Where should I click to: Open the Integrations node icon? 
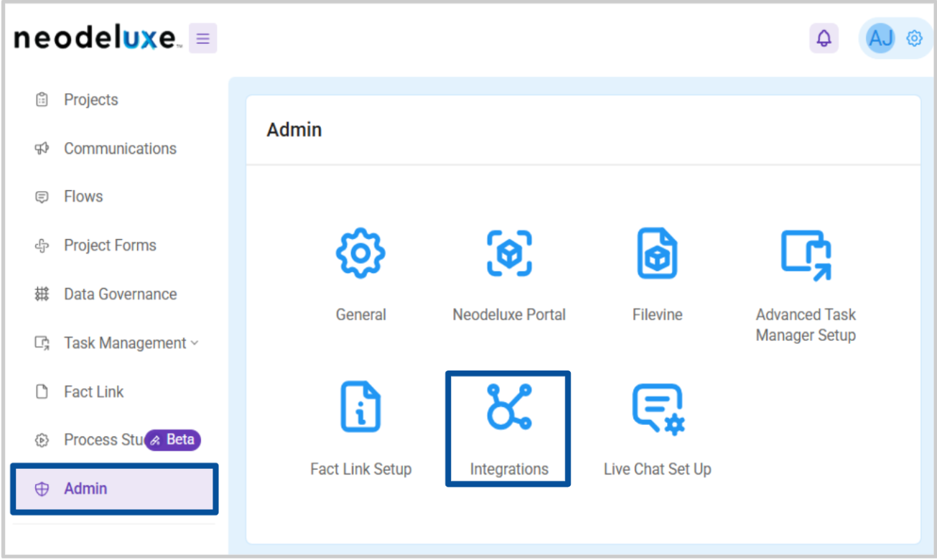[508, 406]
